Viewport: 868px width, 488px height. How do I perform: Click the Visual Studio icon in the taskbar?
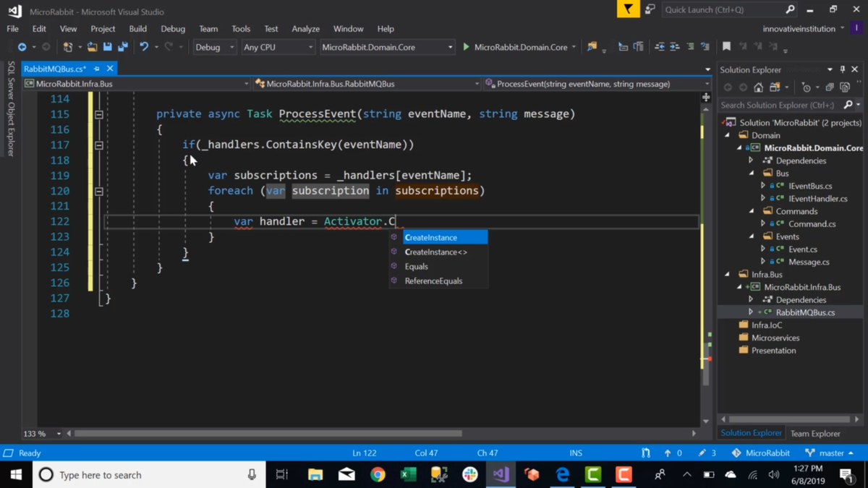tap(501, 475)
